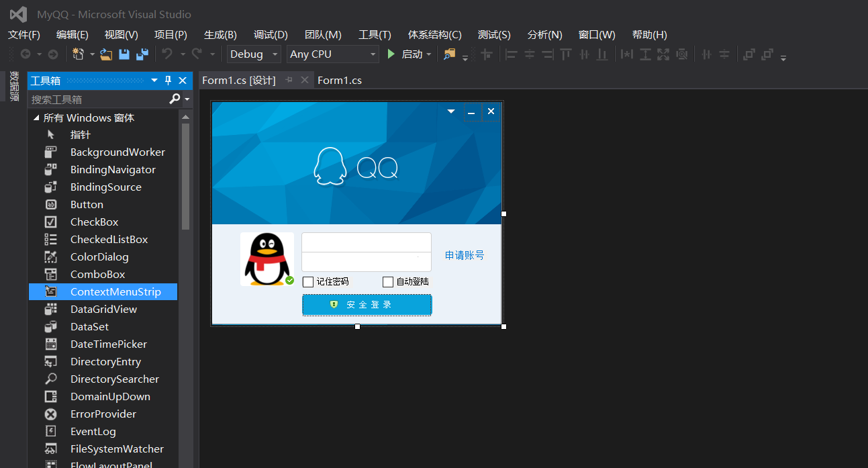The height and width of the screenshot is (468, 868).
Task: Click the toolbox search input field
Action: coord(99,99)
